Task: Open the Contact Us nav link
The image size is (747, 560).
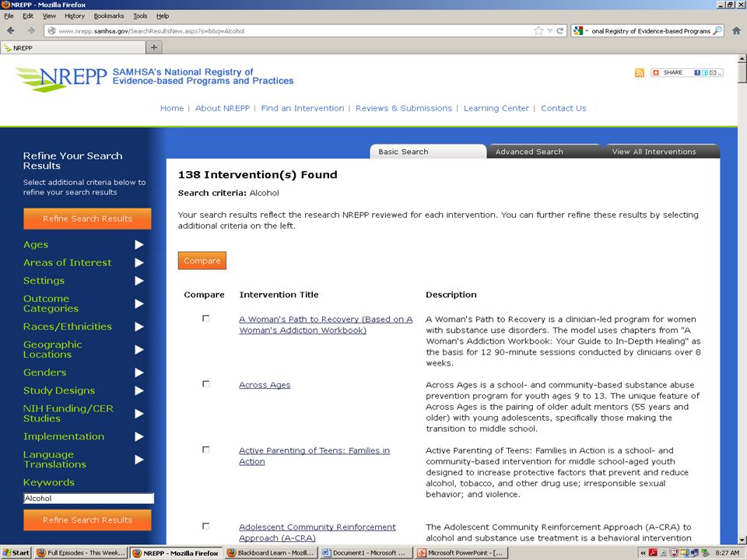Action: tap(563, 108)
